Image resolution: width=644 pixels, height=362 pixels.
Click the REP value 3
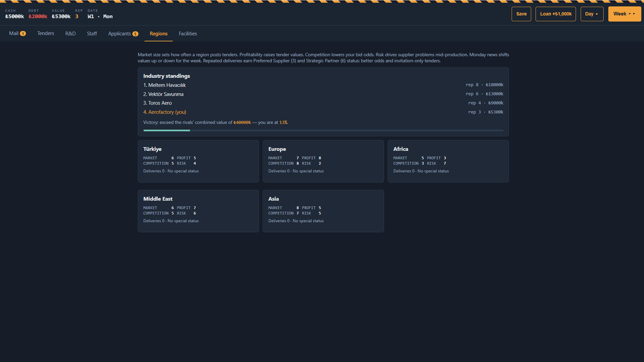[77, 16]
